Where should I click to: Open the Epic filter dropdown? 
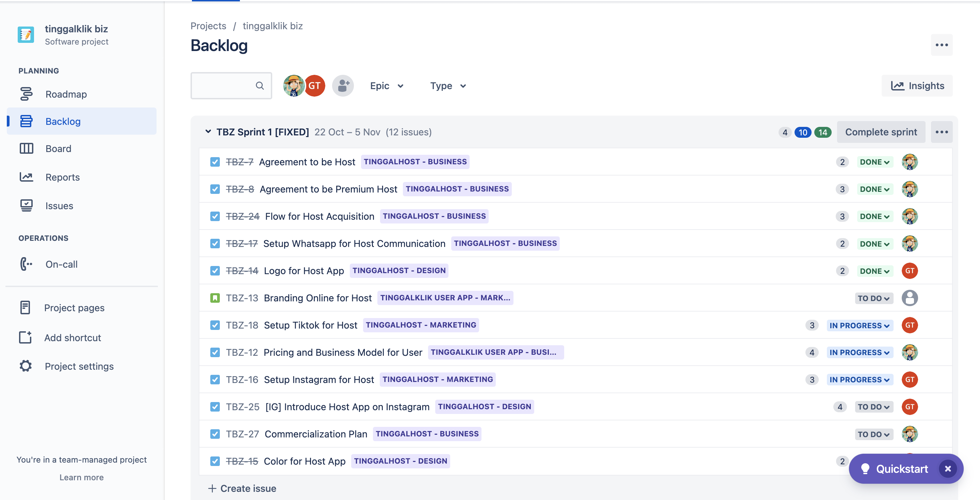(x=387, y=86)
